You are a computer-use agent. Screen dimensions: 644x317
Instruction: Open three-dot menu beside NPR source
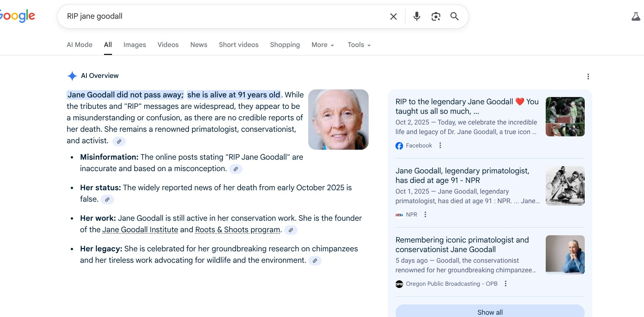425,215
